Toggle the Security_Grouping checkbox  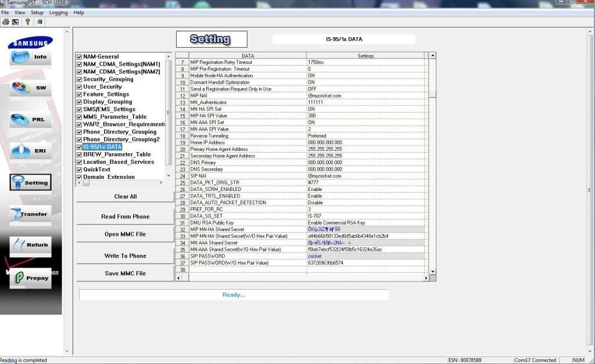pos(79,80)
